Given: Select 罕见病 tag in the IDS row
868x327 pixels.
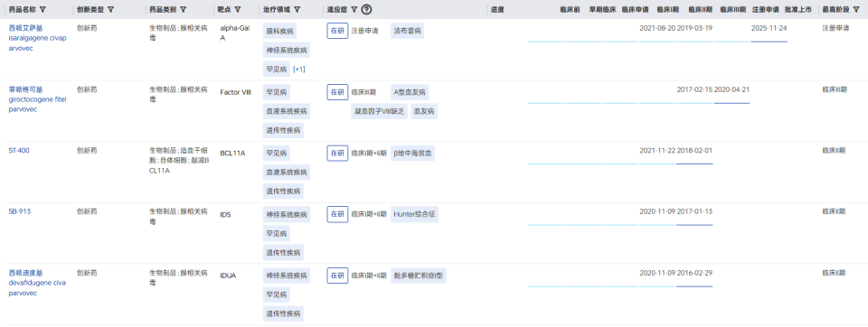Looking at the screenshot, I should 277,233.
